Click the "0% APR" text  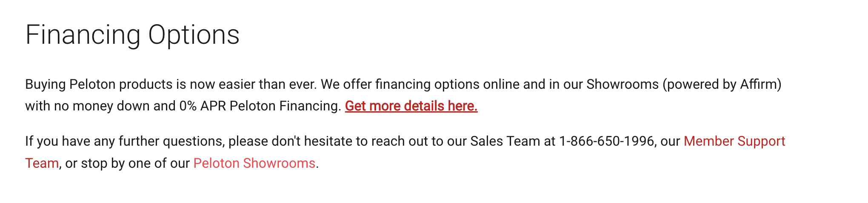(x=203, y=106)
